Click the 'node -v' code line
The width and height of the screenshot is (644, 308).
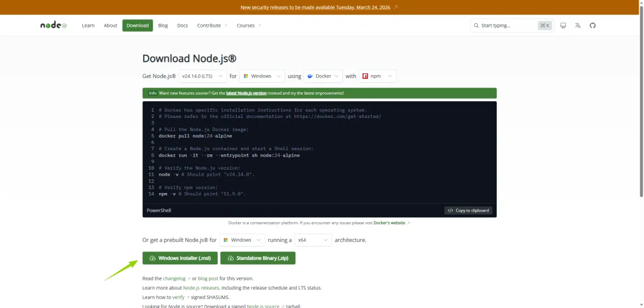206,175
